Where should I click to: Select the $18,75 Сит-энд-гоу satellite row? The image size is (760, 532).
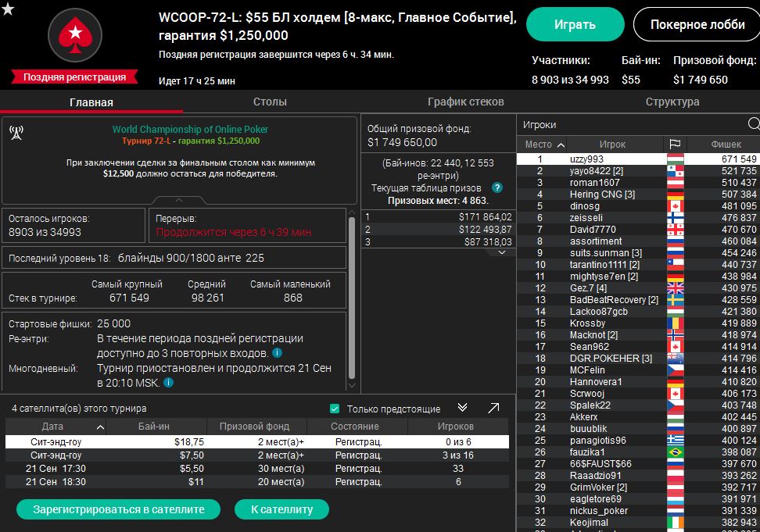coord(257,442)
